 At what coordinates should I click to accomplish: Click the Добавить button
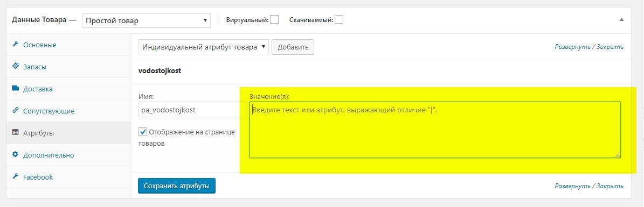[293, 47]
